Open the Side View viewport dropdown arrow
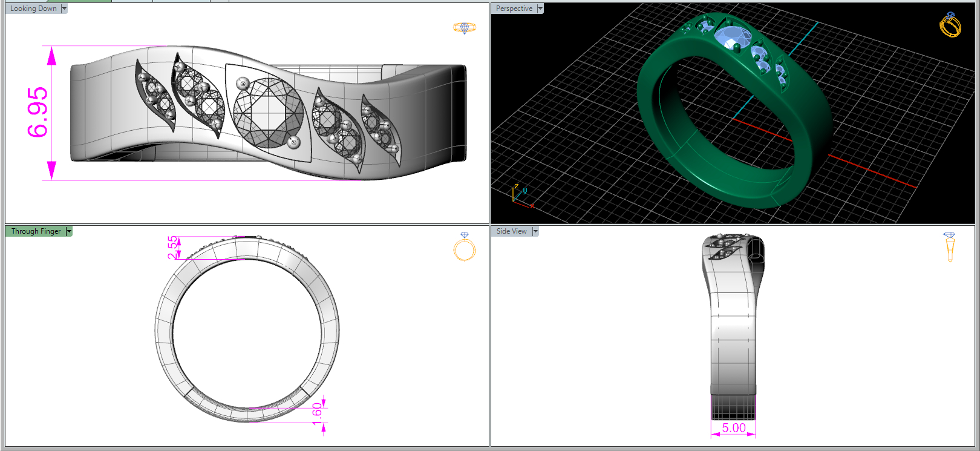The height and width of the screenshot is (451, 980). pos(535,231)
